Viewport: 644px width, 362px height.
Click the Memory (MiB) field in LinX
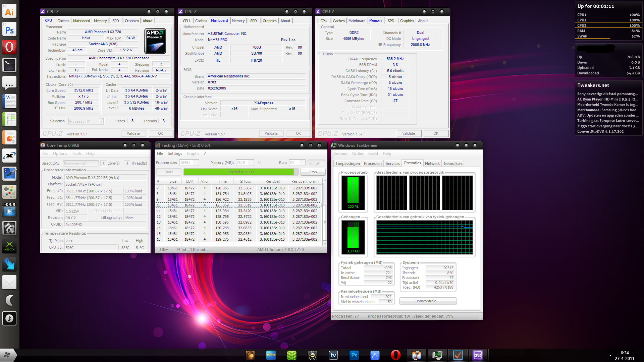(x=245, y=163)
